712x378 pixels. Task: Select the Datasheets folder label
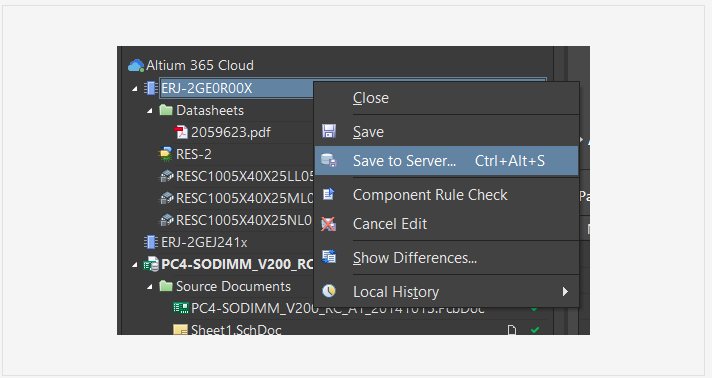point(210,110)
